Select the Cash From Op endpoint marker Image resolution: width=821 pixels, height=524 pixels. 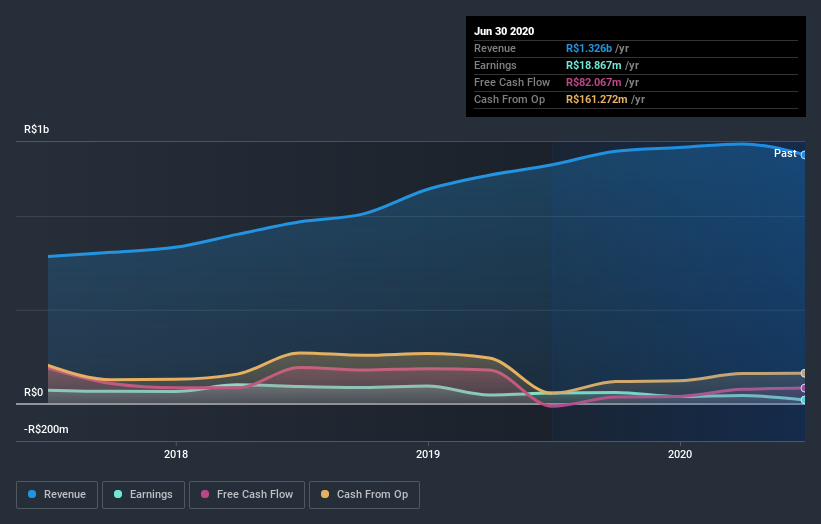(x=804, y=373)
